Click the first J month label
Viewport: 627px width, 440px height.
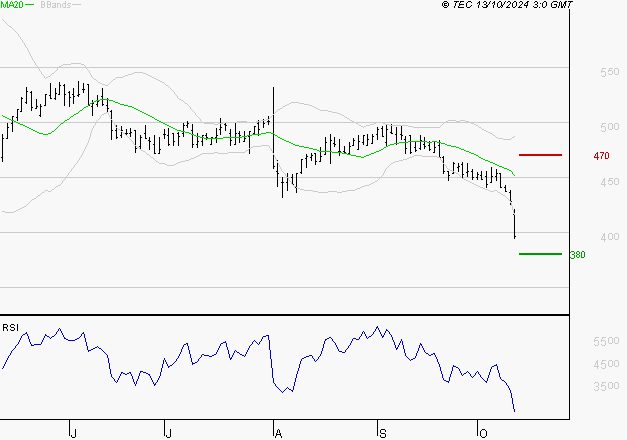(73, 434)
